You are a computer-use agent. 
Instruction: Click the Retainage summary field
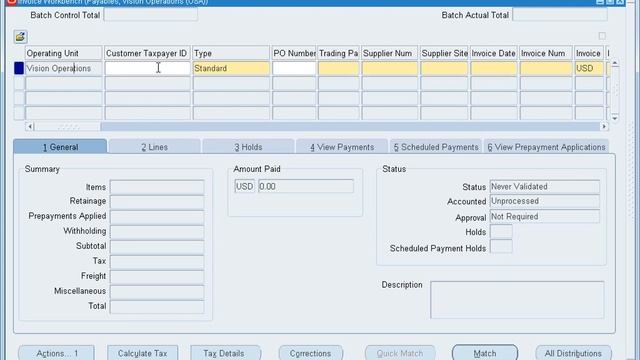pyautogui.click(x=157, y=202)
